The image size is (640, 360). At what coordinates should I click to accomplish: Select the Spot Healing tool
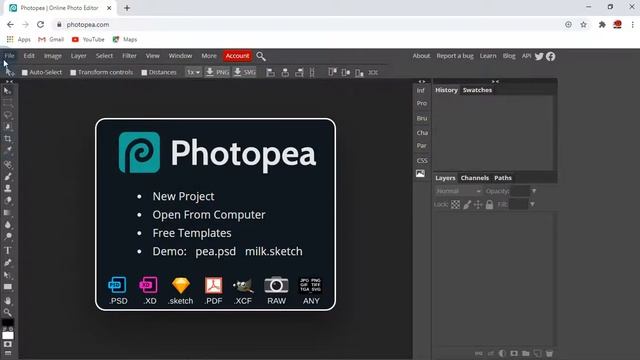click(7, 164)
